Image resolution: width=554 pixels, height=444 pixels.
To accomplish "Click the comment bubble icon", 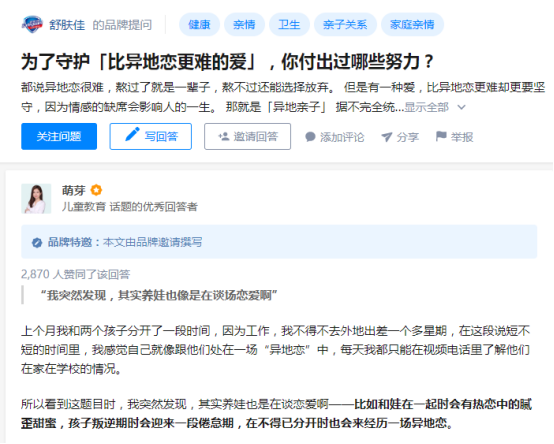I will point(310,137).
